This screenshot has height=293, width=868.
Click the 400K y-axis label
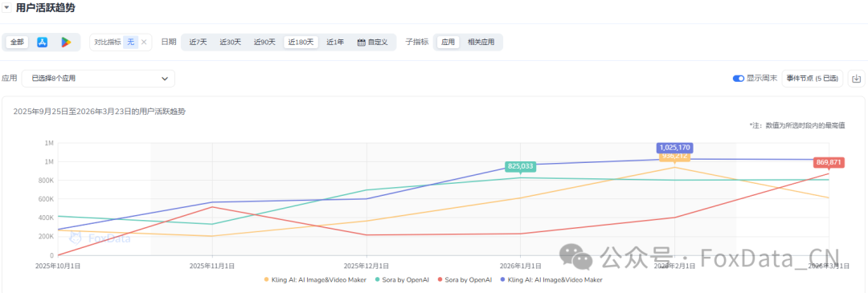(45, 218)
